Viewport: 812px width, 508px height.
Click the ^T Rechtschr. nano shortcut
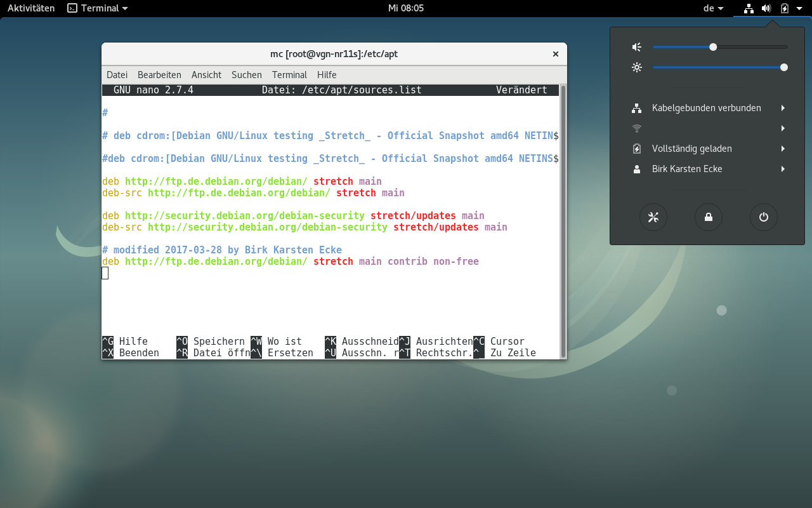(436, 353)
